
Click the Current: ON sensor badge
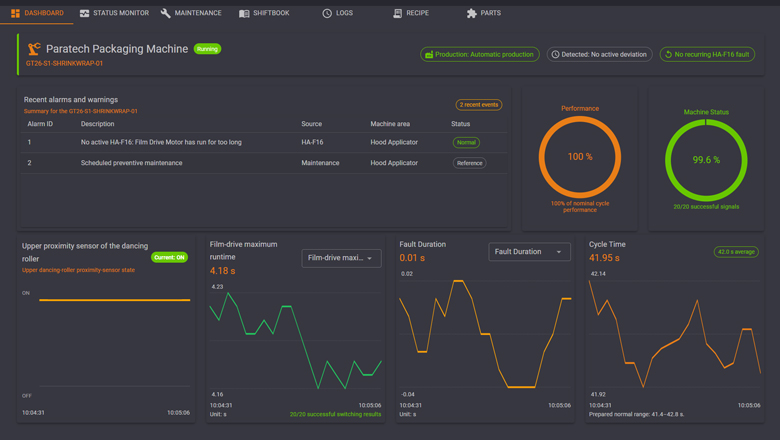click(x=169, y=257)
